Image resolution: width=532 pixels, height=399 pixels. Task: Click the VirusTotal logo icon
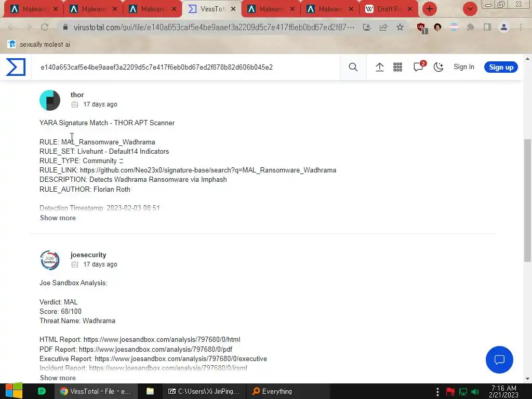click(16, 67)
